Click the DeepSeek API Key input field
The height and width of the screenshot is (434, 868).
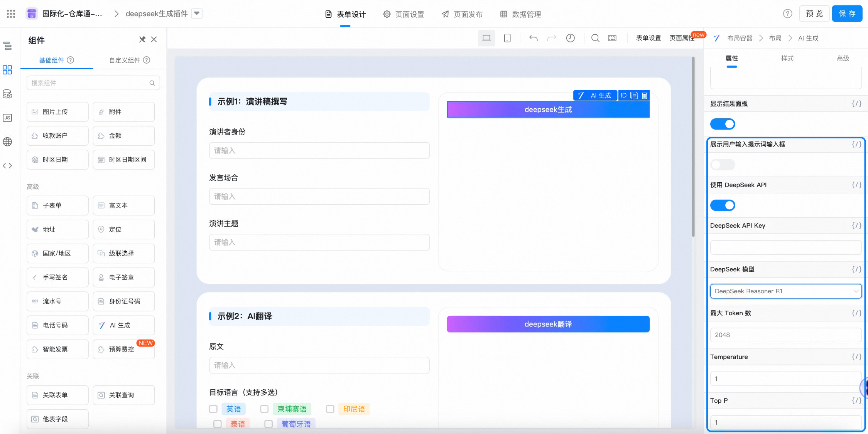coord(785,247)
